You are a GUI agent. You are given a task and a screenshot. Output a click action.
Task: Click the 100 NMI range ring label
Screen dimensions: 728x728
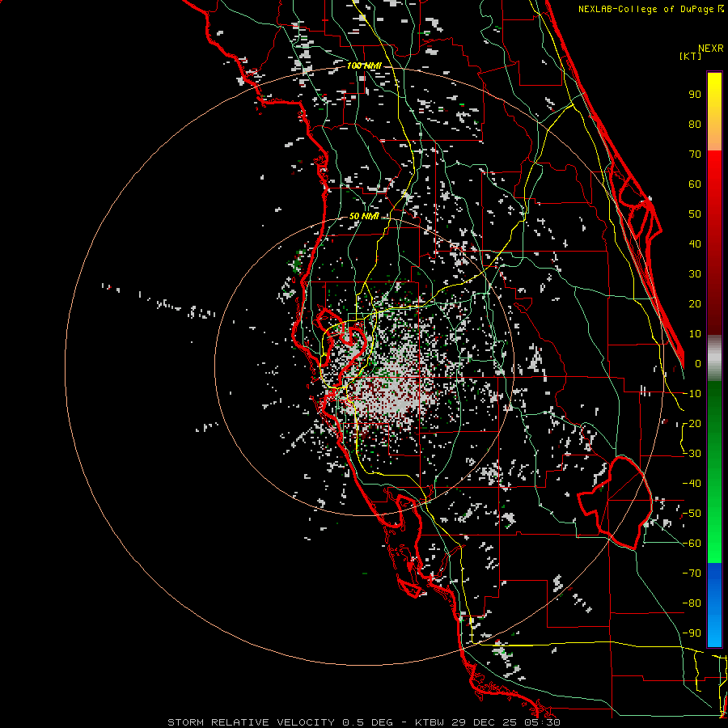[x=364, y=66]
